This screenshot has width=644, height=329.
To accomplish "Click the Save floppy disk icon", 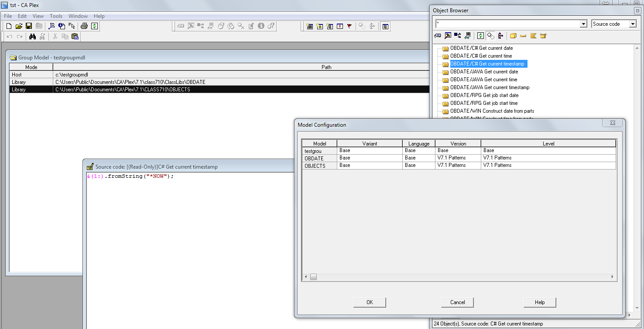I will [x=29, y=26].
